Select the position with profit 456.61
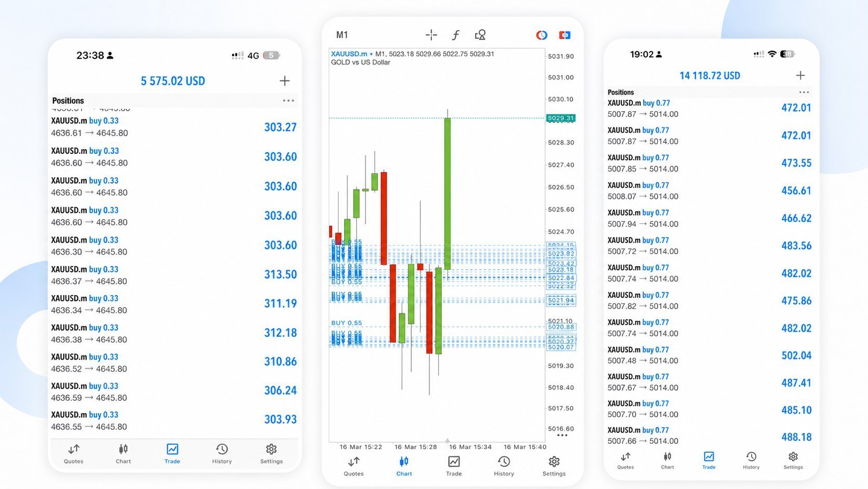The image size is (868, 489). tap(709, 191)
